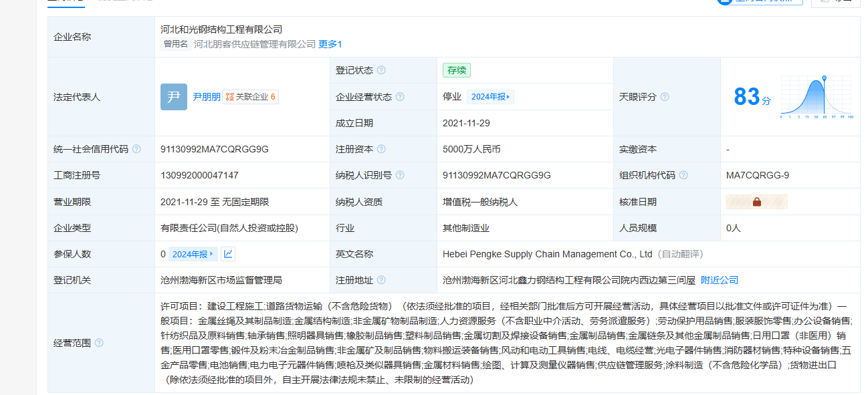The height and width of the screenshot is (395, 868).
Task: Click help icon next to 经营范围
Action: tap(99, 343)
